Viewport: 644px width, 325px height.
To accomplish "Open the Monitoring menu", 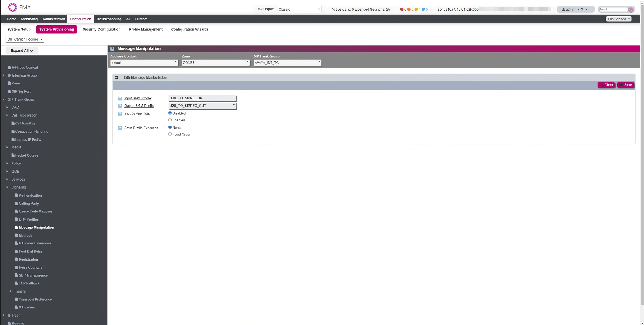I will (29, 19).
